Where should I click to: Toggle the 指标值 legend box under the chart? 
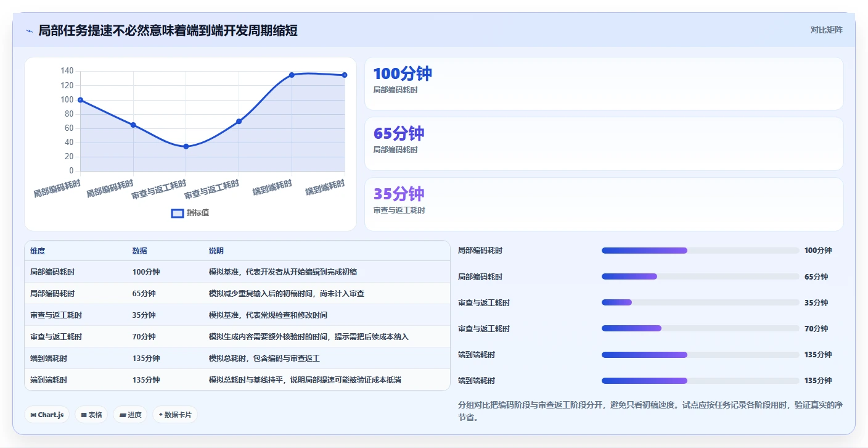(178, 213)
